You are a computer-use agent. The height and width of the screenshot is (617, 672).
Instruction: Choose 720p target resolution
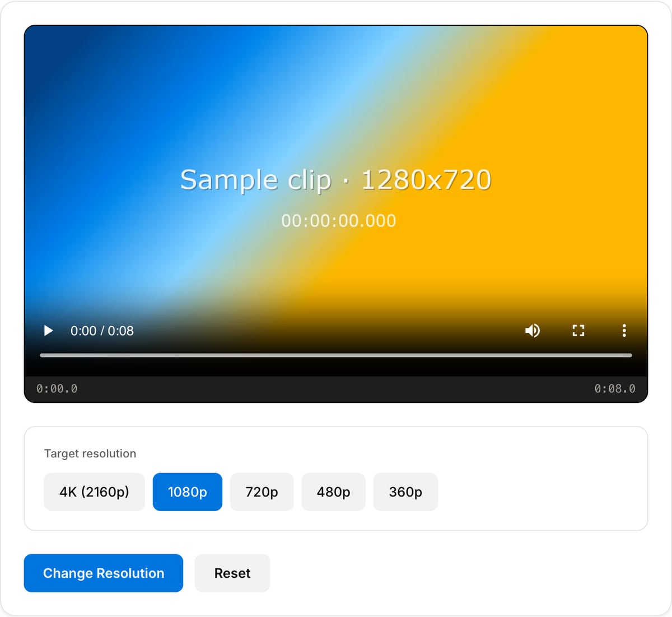coord(262,492)
